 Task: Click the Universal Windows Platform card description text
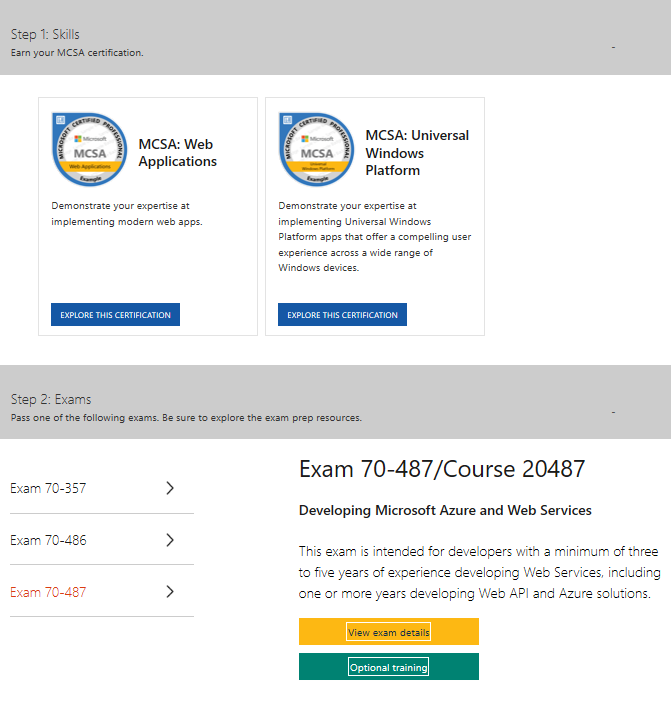tap(374, 237)
